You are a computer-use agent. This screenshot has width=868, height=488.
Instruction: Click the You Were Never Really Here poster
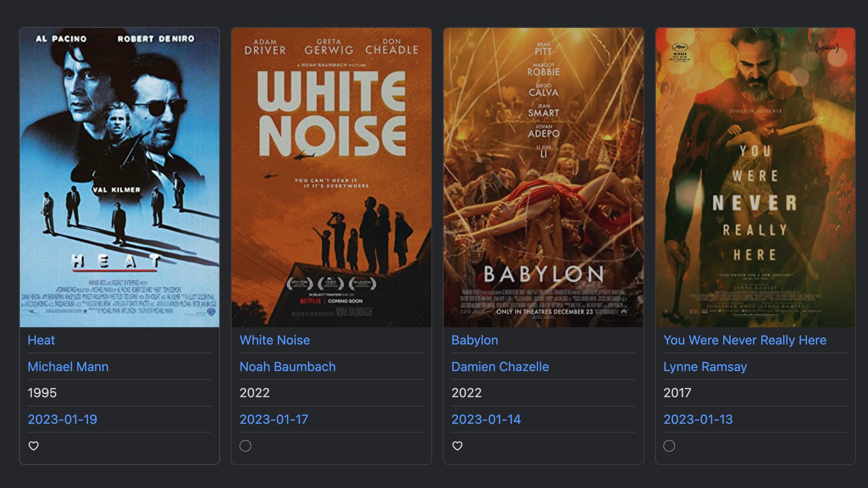click(x=756, y=178)
